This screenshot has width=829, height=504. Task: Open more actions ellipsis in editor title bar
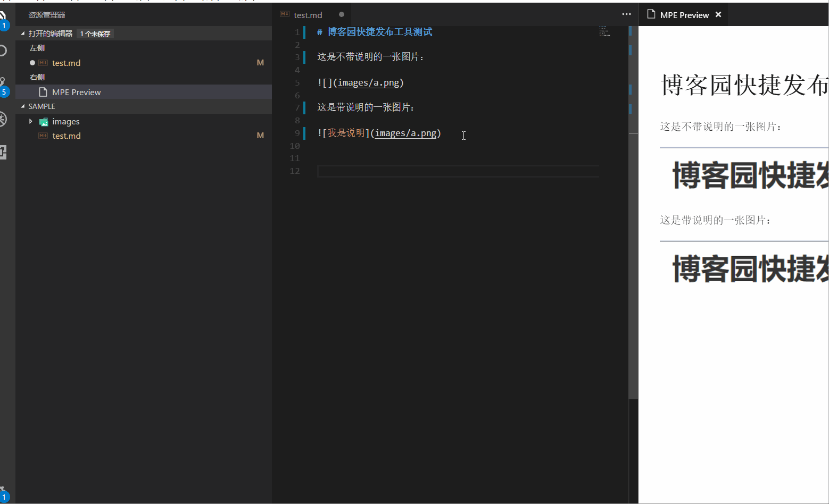[x=626, y=14]
